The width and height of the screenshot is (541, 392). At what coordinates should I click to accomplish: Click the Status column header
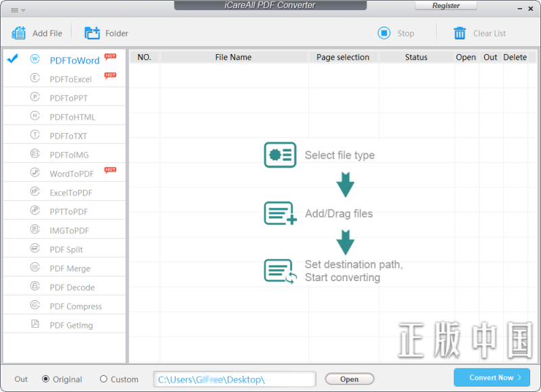[x=416, y=57]
